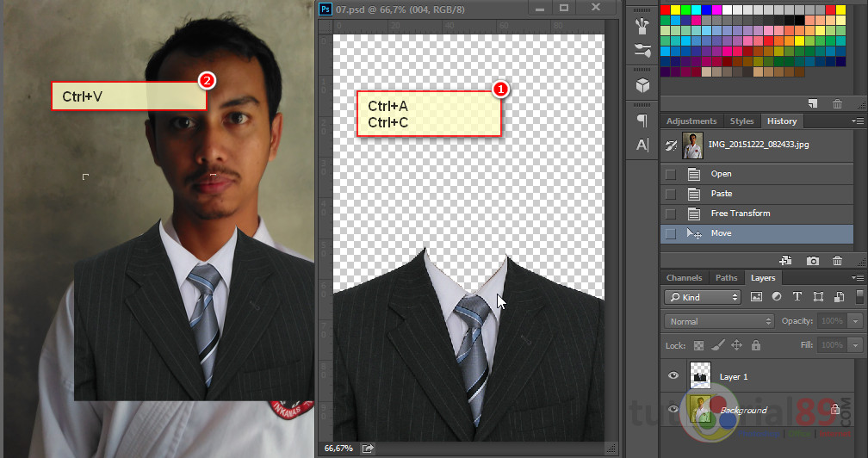Click the share icon in document status bar

click(368, 448)
